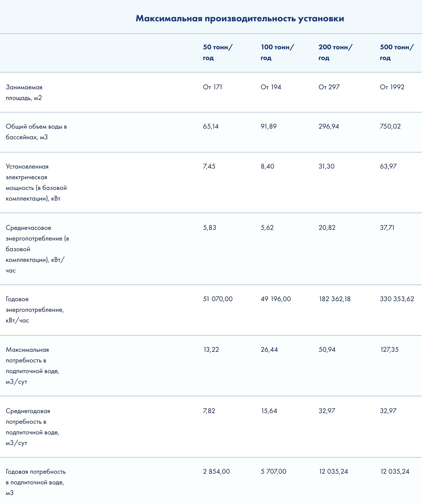
Task: Click the "500 тонн/год" column header
Action: click(x=396, y=52)
